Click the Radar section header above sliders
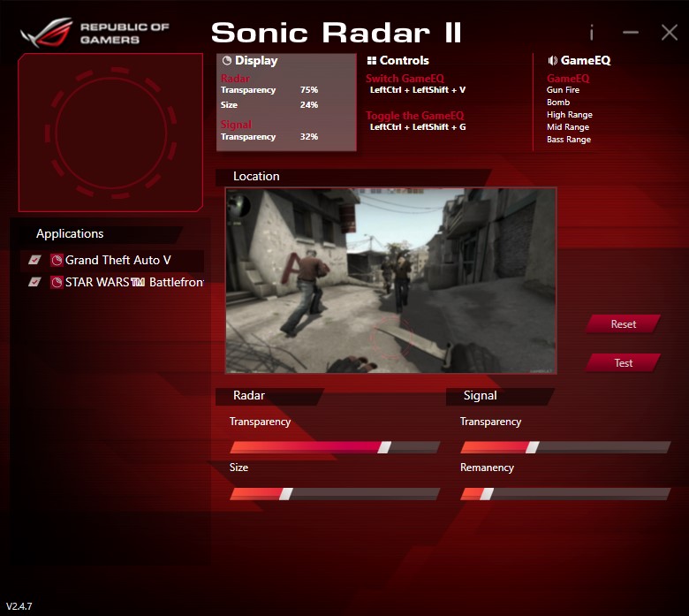689x616 pixels. 269,396
